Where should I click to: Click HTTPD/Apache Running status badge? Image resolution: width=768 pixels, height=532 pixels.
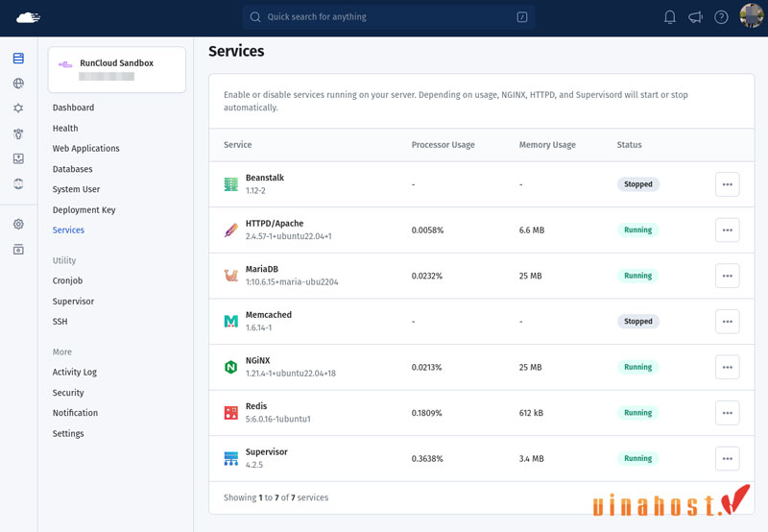pyautogui.click(x=637, y=230)
